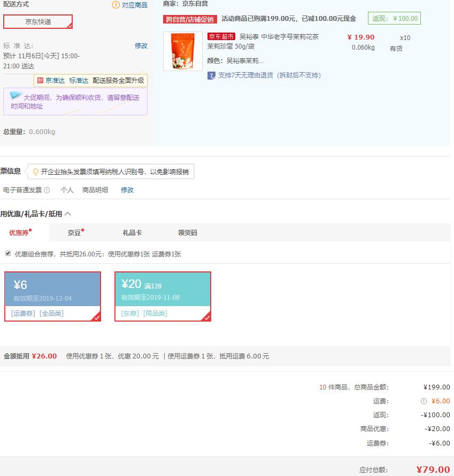Click the 应付总额 ¥79.00 total amount

tap(433, 470)
